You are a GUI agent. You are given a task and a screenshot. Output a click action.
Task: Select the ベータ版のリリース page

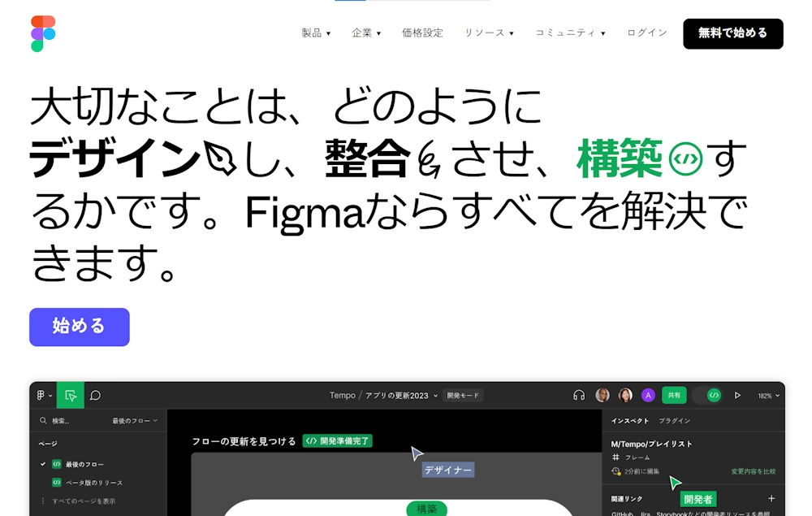click(x=93, y=483)
